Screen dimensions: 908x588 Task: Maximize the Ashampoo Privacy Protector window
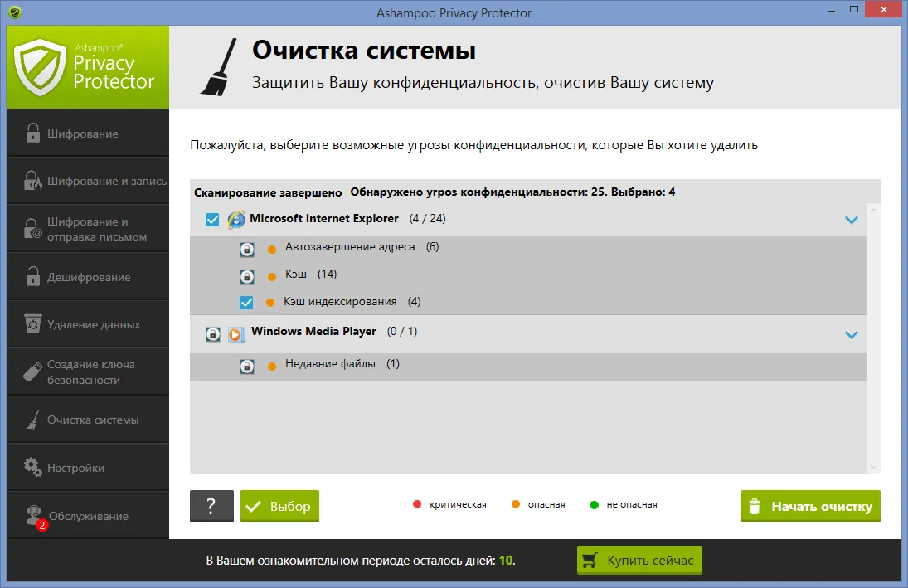click(854, 10)
